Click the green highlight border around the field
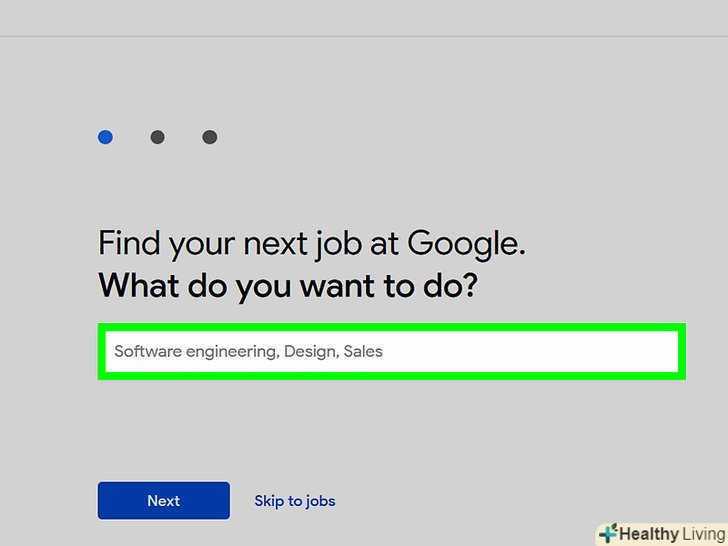 click(391, 325)
